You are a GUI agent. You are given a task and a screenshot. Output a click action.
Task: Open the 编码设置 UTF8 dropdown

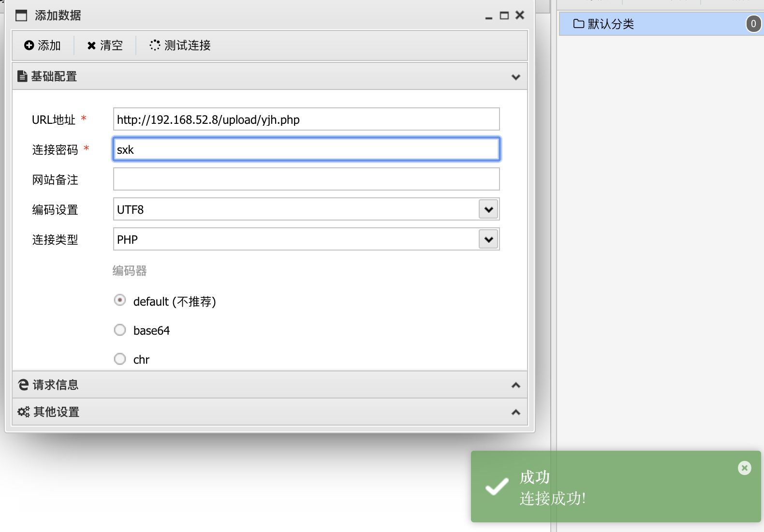pos(488,209)
